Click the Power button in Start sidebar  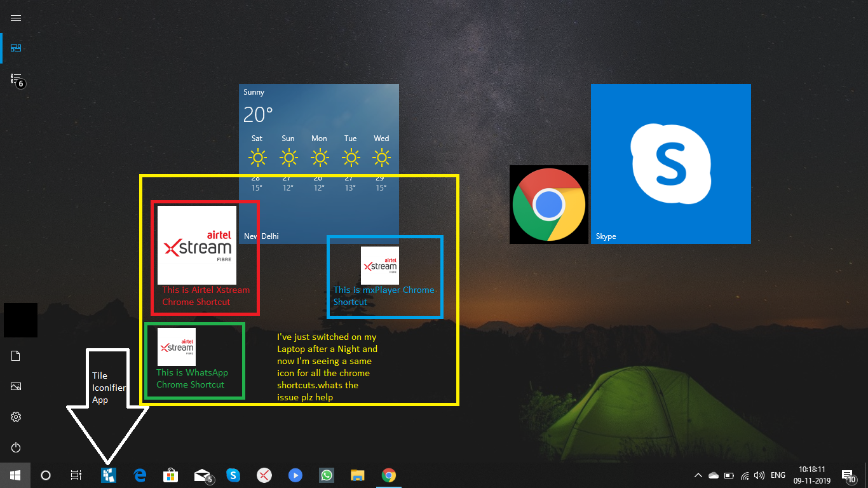coord(15,447)
